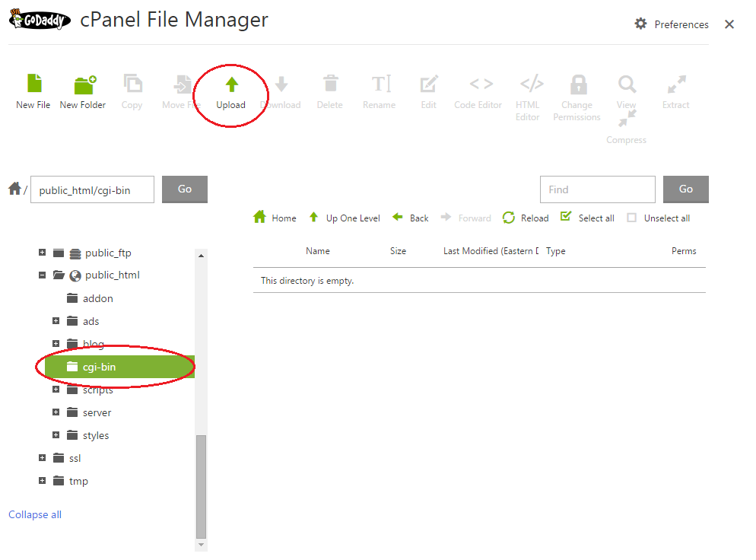756x560 pixels.
Task: Check the Unselect all checkbox
Action: click(632, 217)
